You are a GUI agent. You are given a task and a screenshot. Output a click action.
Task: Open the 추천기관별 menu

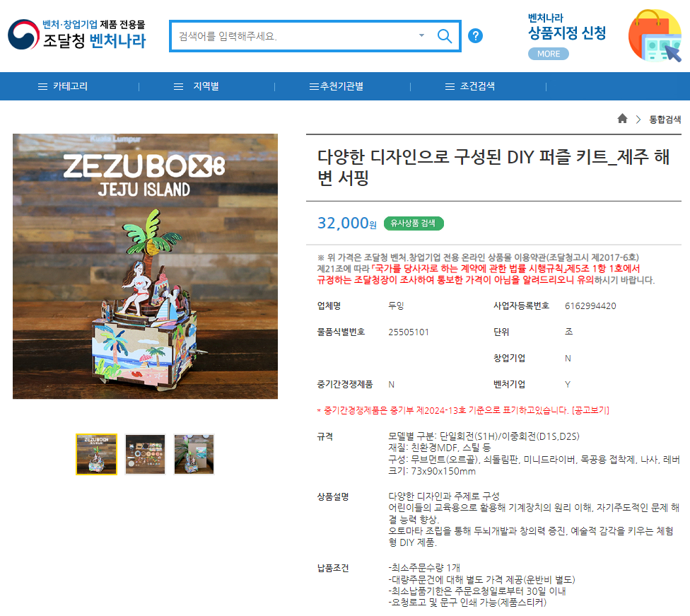pos(337,86)
